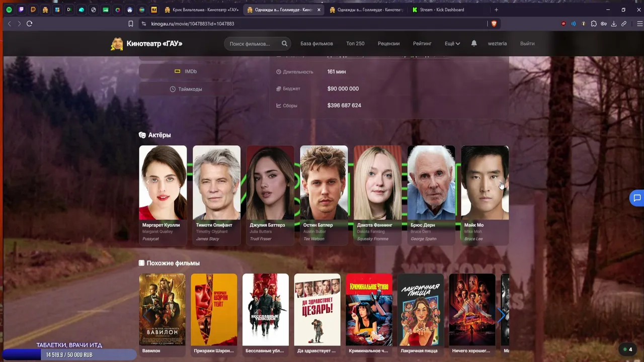Image resolution: width=644 pixels, height=362 pixels.
Task: Open the blue chat widget button
Action: [x=637, y=198]
